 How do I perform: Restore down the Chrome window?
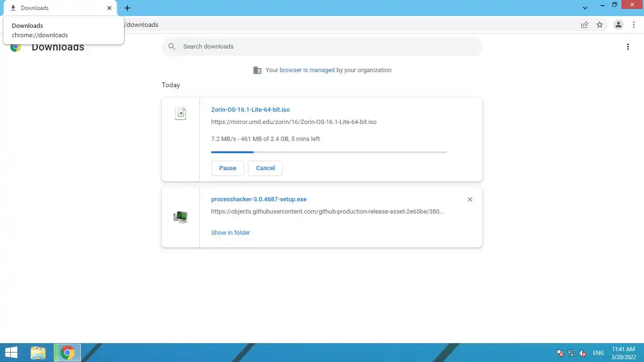tap(614, 5)
